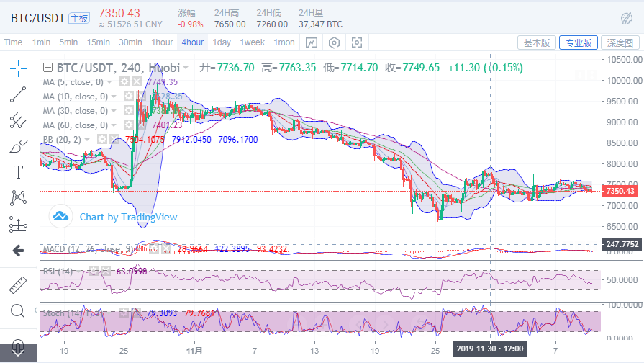Toggle the crossed-out eye visibility icon

point(626,18)
